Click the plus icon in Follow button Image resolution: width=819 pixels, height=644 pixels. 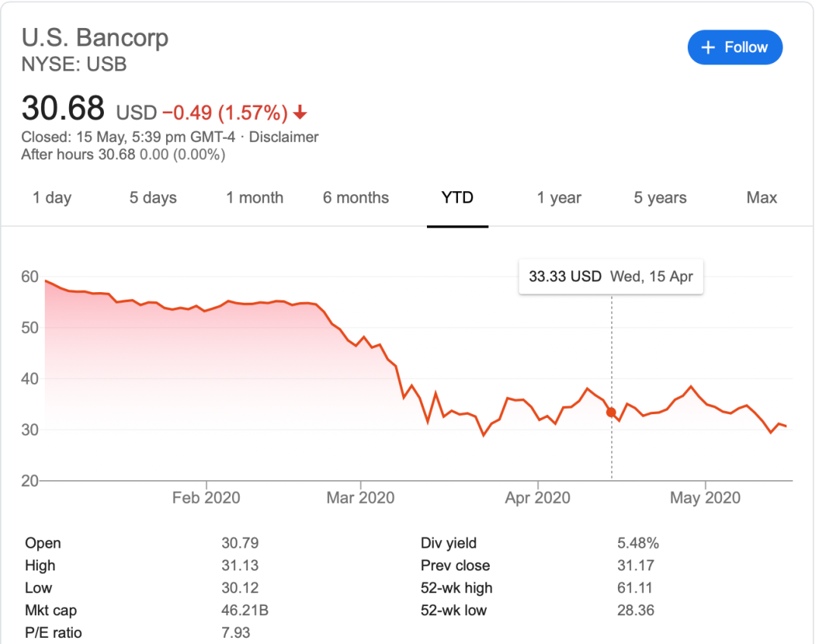tap(708, 48)
